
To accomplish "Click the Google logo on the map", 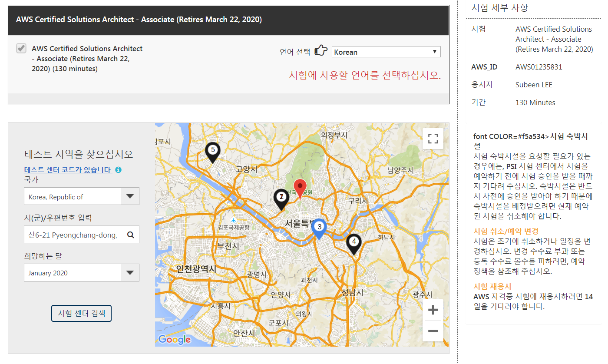I will click(175, 339).
